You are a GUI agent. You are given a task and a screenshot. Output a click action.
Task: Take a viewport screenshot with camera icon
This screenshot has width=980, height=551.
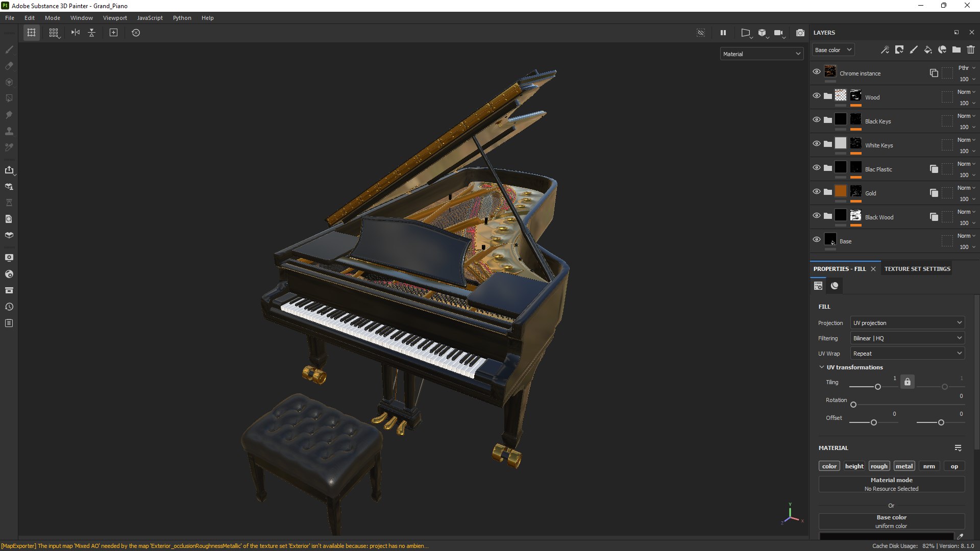[x=800, y=33]
